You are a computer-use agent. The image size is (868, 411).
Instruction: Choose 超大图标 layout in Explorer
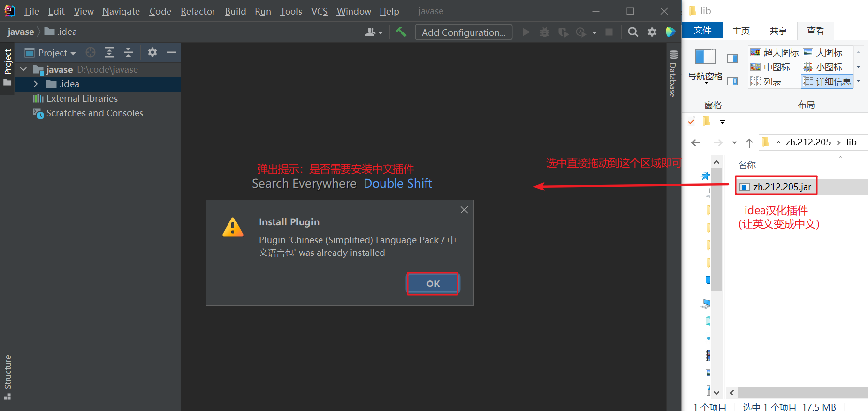775,52
